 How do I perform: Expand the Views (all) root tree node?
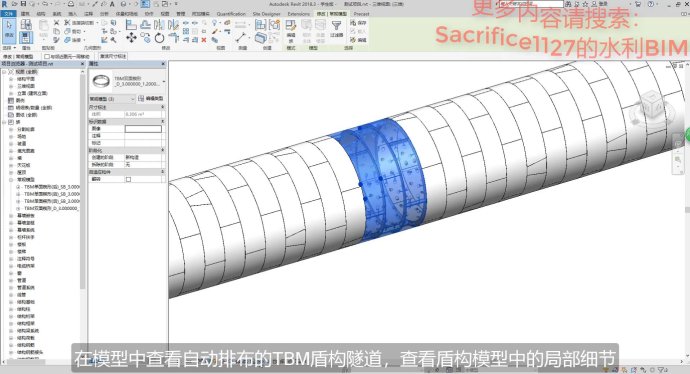[4, 72]
